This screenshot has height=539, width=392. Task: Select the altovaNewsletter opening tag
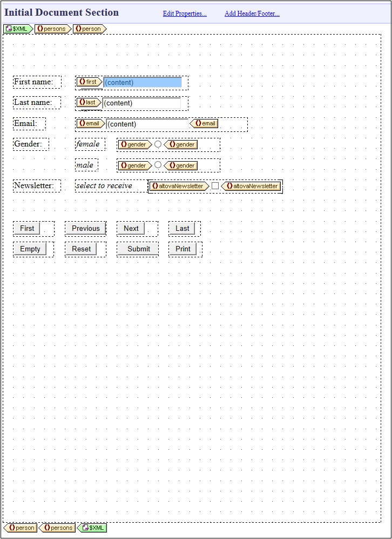pyautogui.click(x=179, y=186)
